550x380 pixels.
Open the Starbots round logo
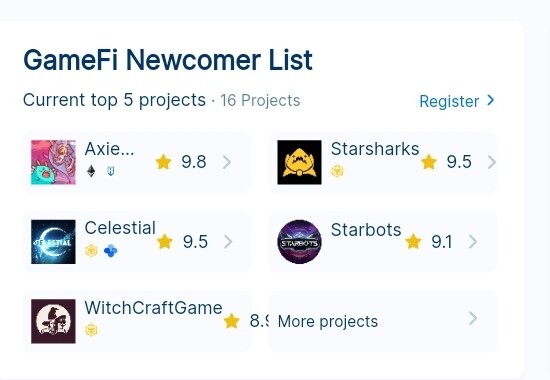click(x=299, y=242)
